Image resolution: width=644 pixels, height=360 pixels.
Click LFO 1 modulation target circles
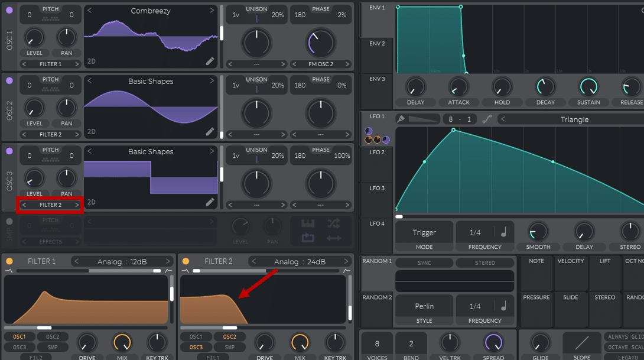pos(377,136)
